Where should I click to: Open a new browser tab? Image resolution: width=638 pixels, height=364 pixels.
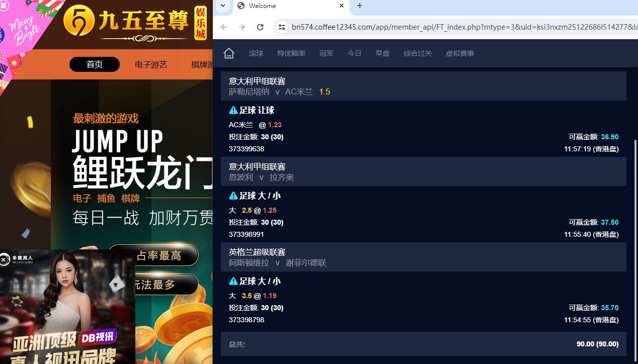(x=360, y=6)
